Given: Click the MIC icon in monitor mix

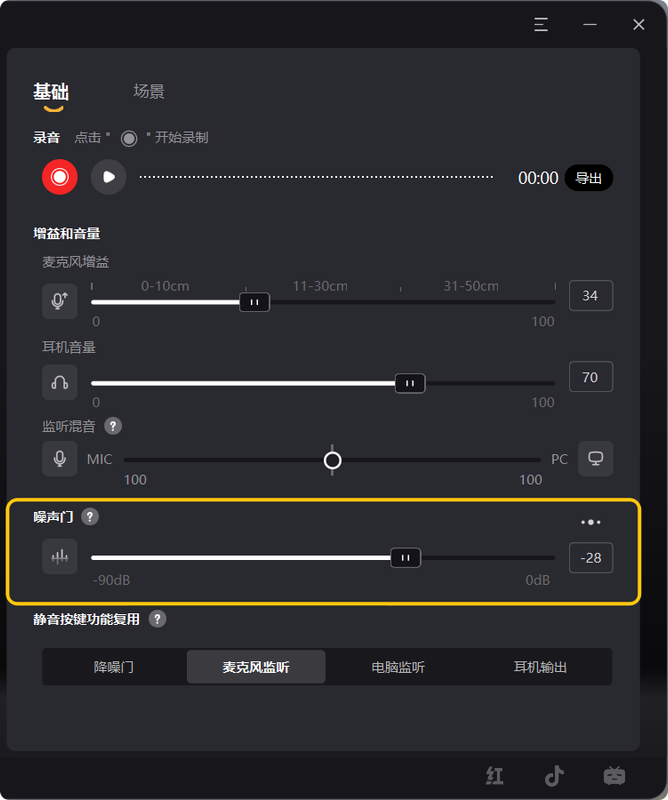Looking at the screenshot, I should (60, 459).
